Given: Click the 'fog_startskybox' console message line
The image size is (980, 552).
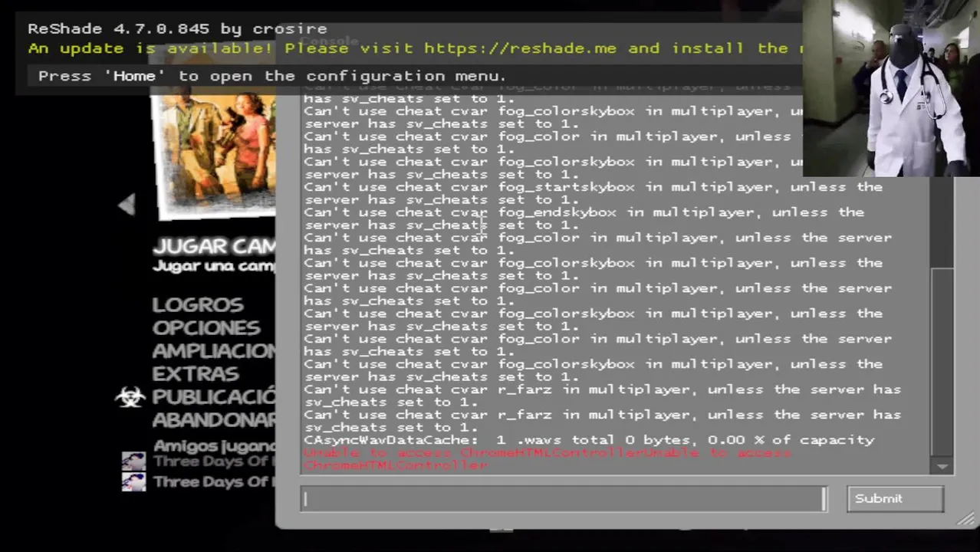Looking at the screenshot, I should coord(593,193).
